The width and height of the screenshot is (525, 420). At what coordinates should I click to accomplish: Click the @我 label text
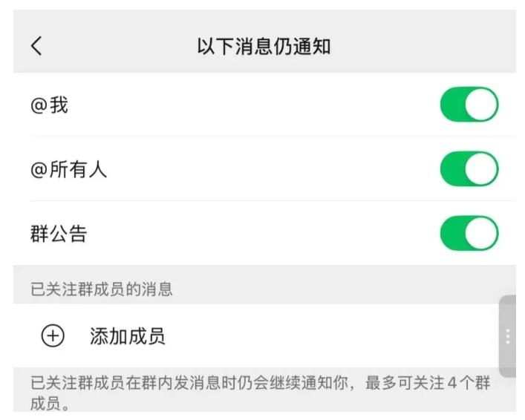[49, 105]
